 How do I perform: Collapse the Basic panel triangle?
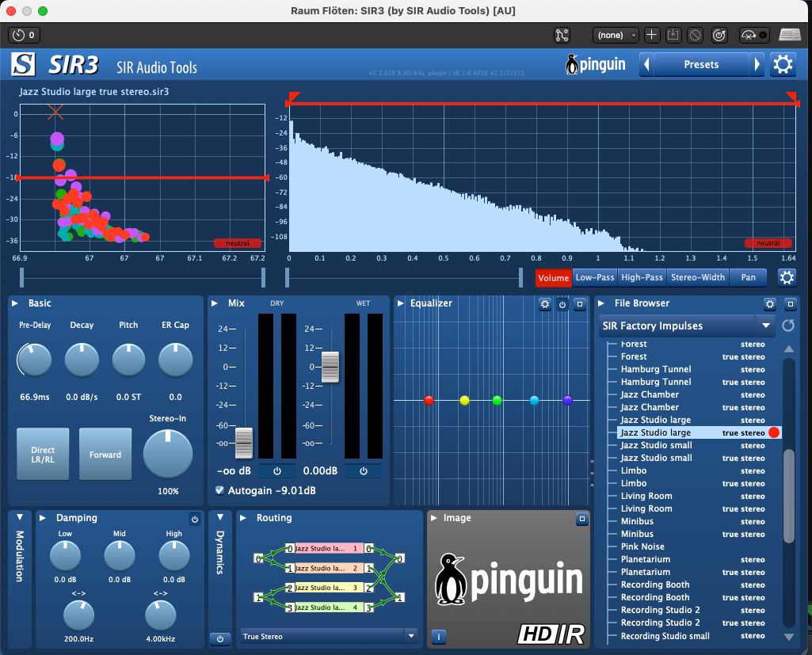15,303
